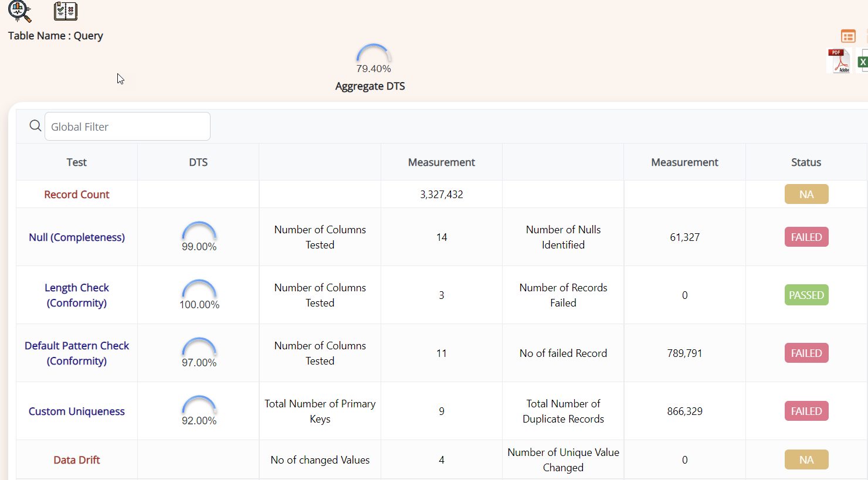The image size is (868, 480).
Task: Switch to the orange table view icon
Action: pos(848,36)
